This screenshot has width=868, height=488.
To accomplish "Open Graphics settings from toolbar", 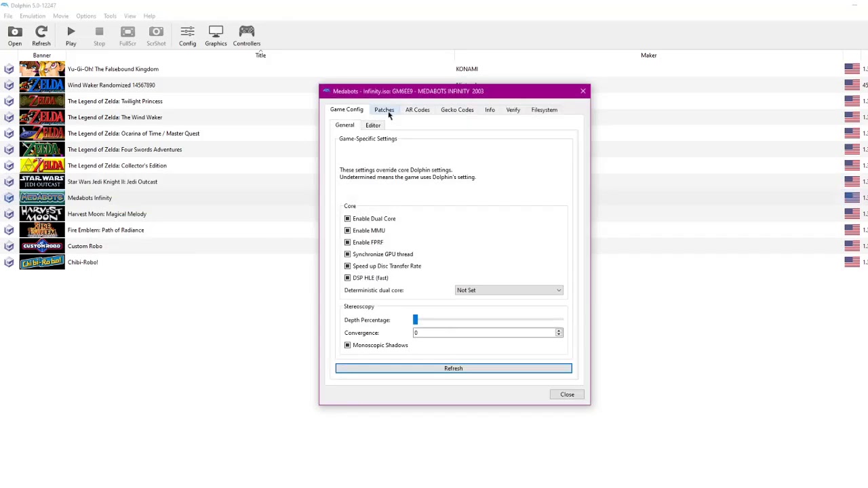I will click(x=216, y=36).
